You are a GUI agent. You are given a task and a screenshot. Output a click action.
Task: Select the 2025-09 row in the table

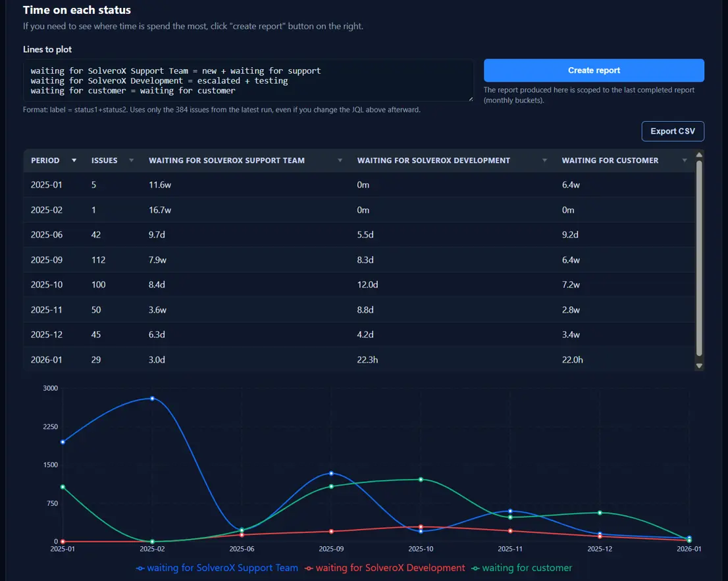point(263,259)
